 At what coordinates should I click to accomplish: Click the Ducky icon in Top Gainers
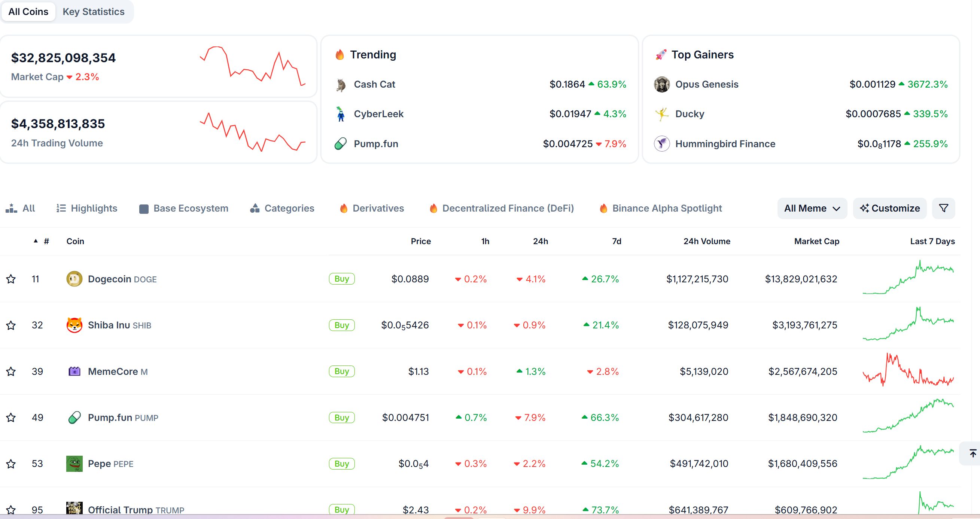661,114
